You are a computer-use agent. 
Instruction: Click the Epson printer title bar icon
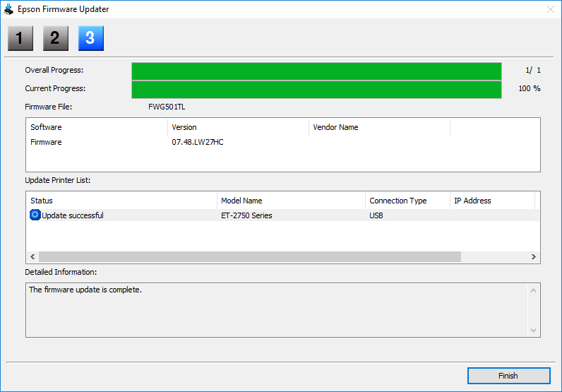[8, 9]
